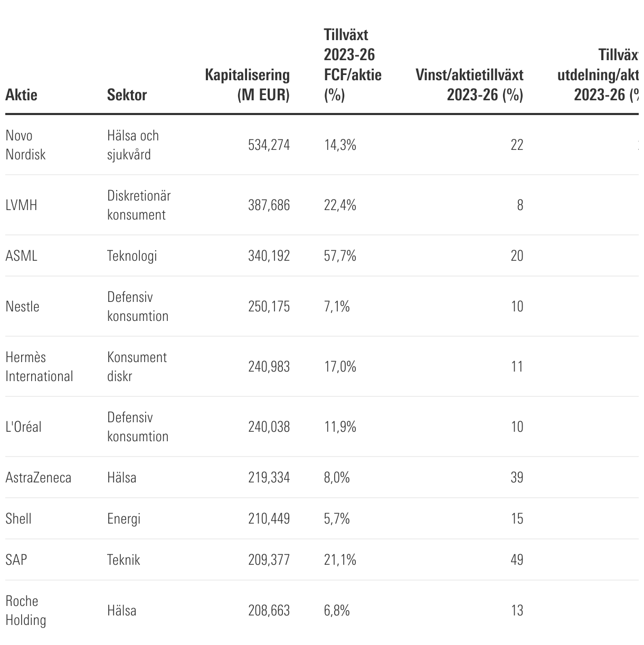Click the Nestle stock name
The height and width of the screenshot is (645, 644).
[22, 307]
